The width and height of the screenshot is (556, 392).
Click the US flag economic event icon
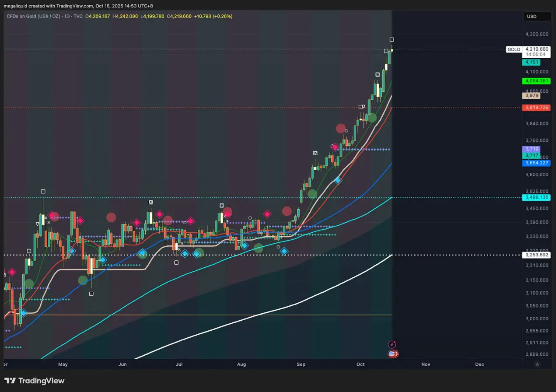click(392, 354)
